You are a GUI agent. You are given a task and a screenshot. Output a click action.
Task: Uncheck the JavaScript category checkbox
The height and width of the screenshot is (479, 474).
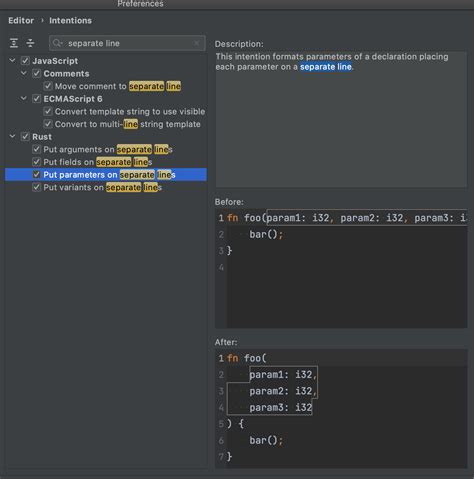tap(25, 61)
